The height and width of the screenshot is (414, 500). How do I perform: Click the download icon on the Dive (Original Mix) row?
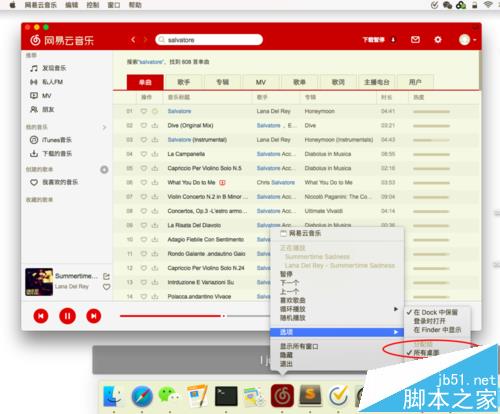155,125
